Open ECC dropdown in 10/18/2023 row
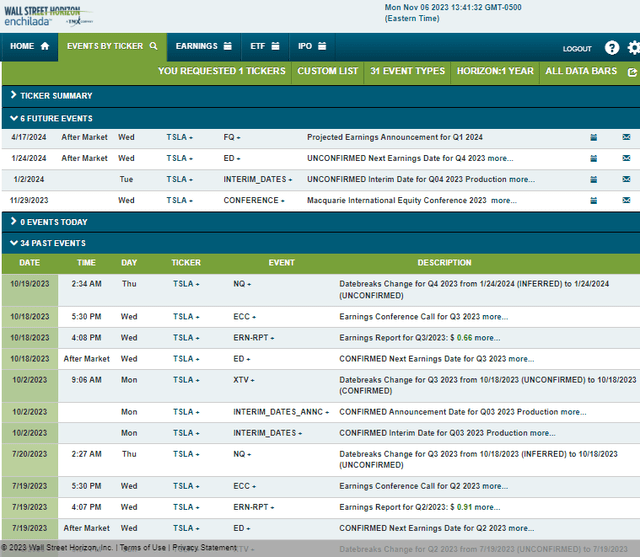 pyautogui.click(x=244, y=317)
